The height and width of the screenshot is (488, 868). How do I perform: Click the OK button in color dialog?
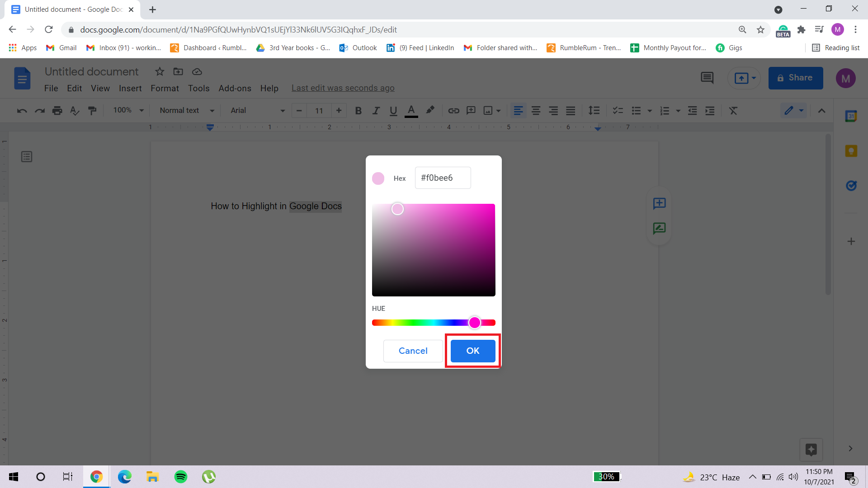click(473, 351)
